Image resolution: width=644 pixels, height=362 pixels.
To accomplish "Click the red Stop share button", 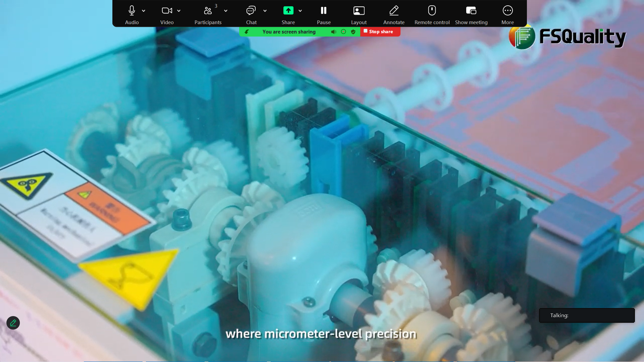I will pyautogui.click(x=380, y=32).
